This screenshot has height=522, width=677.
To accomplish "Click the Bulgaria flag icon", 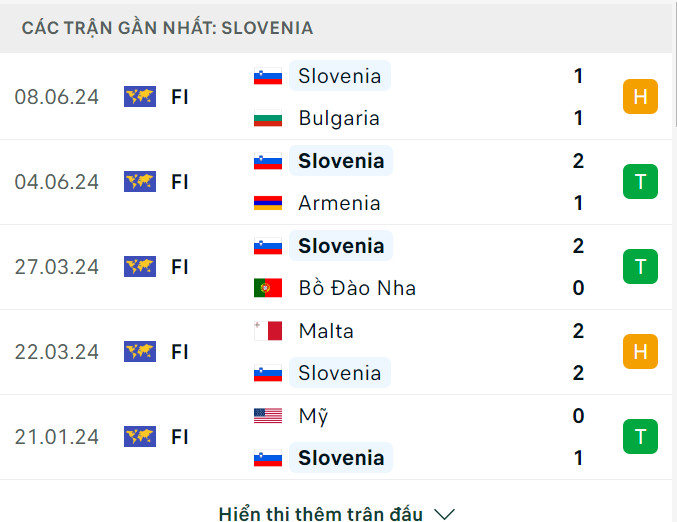I will 268,119.
